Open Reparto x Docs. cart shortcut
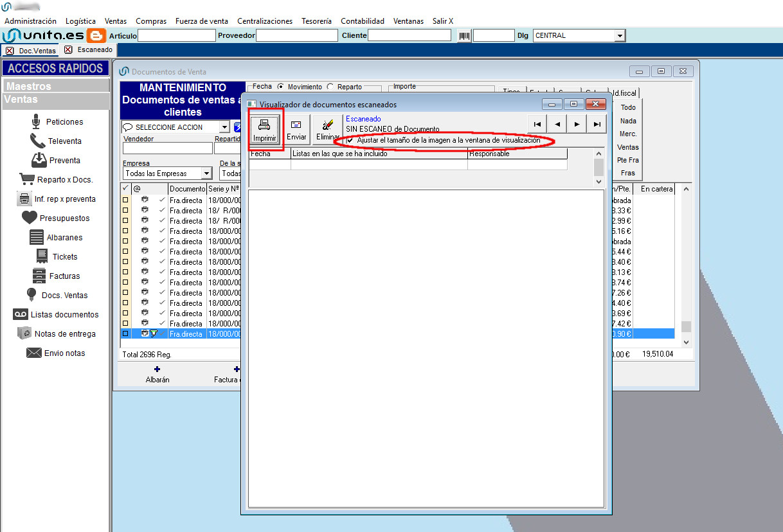This screenshot has height=532, width=783. coord(56,179)
